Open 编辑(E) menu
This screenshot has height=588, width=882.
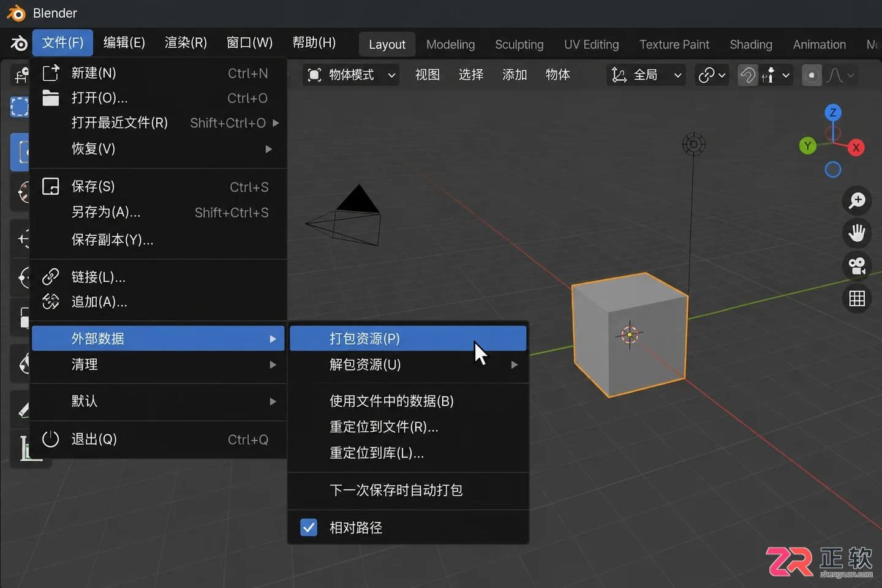click(124, 43)
